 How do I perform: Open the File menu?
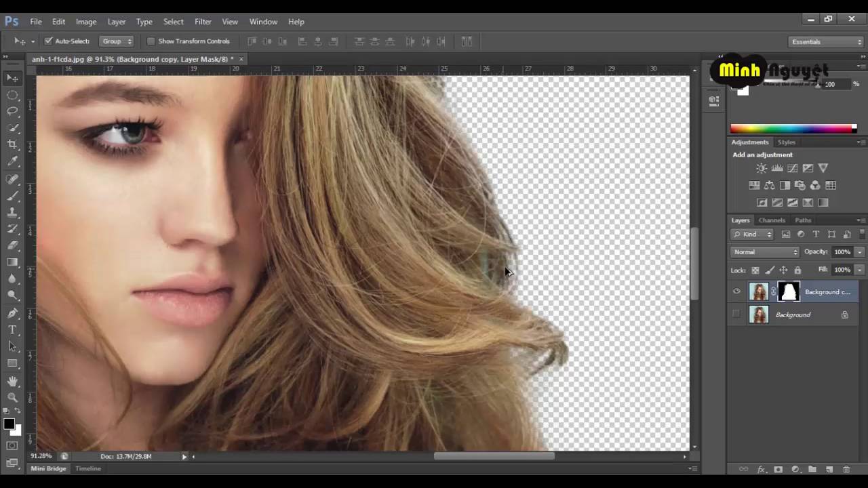tap(36, 22)
